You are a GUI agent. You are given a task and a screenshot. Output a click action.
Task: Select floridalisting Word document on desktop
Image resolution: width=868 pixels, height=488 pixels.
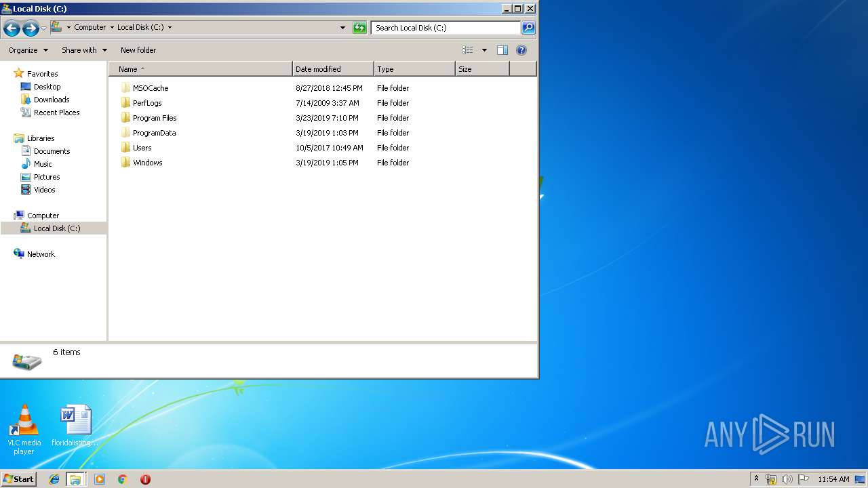point(75,426)
